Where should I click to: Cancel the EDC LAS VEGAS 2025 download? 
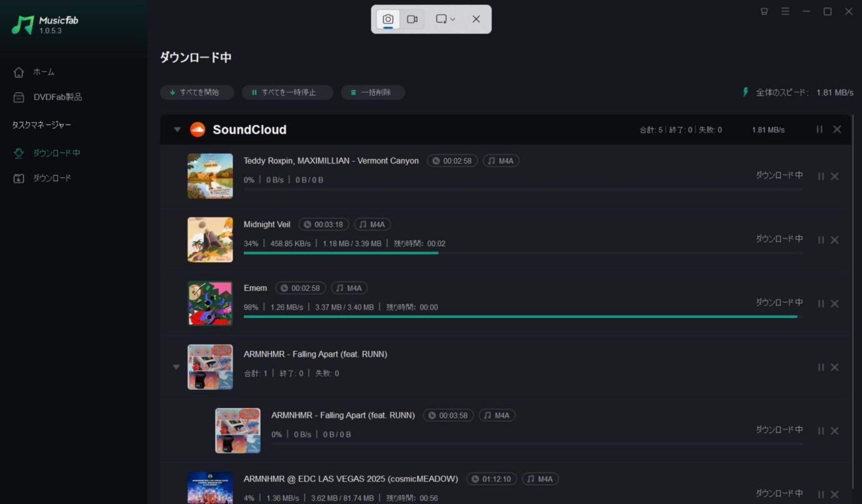834,495
